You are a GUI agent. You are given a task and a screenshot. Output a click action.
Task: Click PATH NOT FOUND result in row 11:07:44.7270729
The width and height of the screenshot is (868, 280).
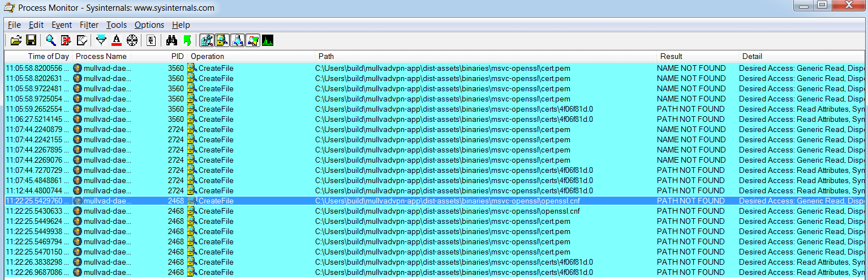click(691, 170)
